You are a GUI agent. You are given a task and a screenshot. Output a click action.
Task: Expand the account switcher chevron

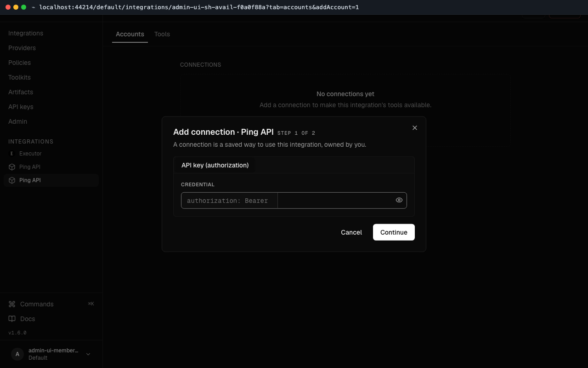(x=88, y=354)
